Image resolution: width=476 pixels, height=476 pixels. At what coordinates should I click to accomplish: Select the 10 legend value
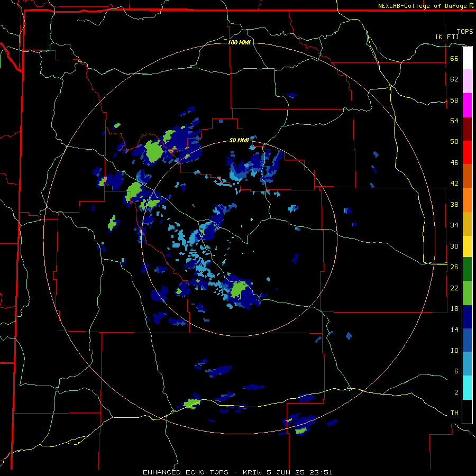(454, 350)
